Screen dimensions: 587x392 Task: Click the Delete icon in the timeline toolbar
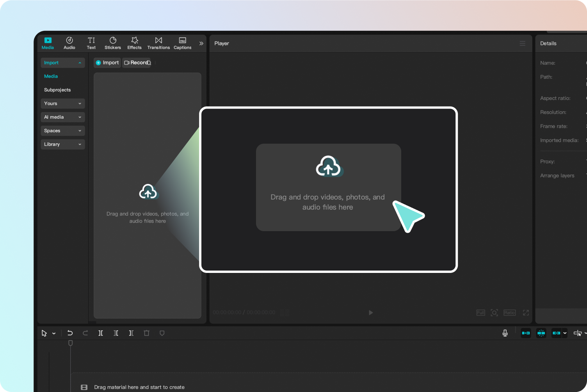(147, 333)
